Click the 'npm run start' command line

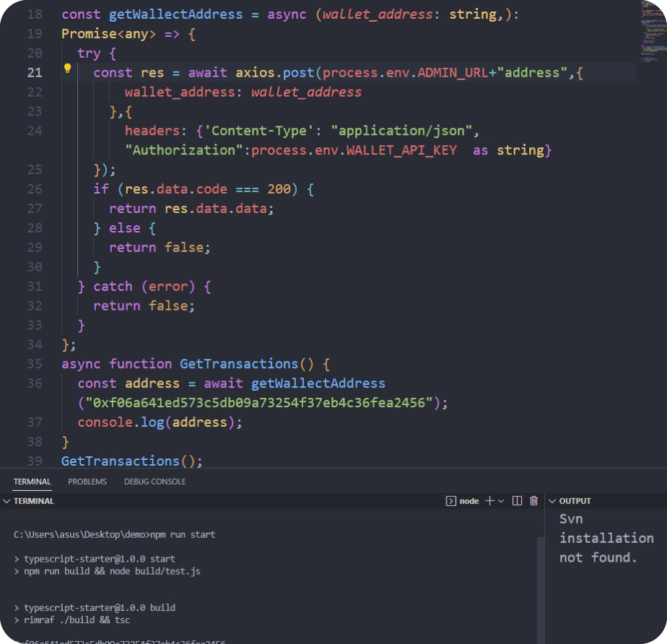(114, 535)
